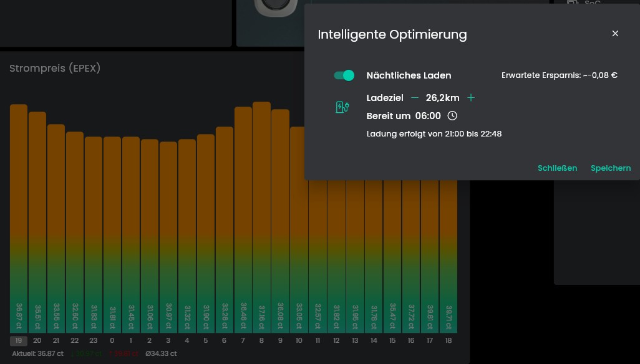Click the wallbox charger image
This screenshot has width=640, height=364.
coord(274,7)
